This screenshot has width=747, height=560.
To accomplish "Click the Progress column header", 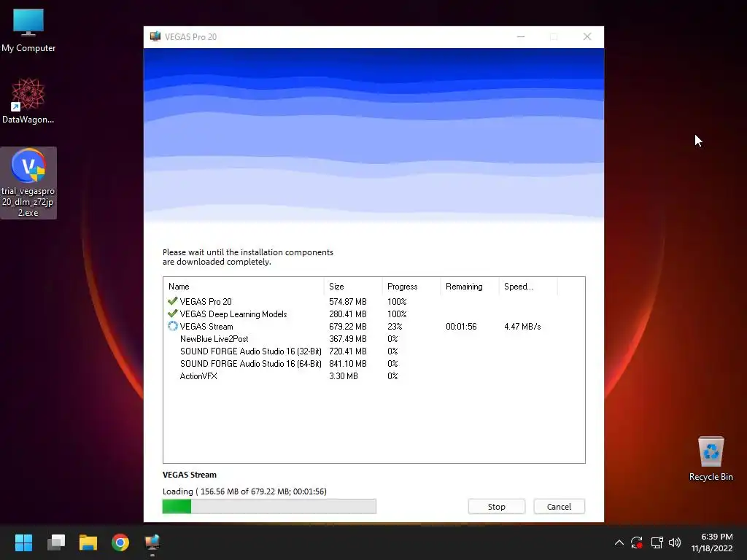I will click(x=411, y=286).
